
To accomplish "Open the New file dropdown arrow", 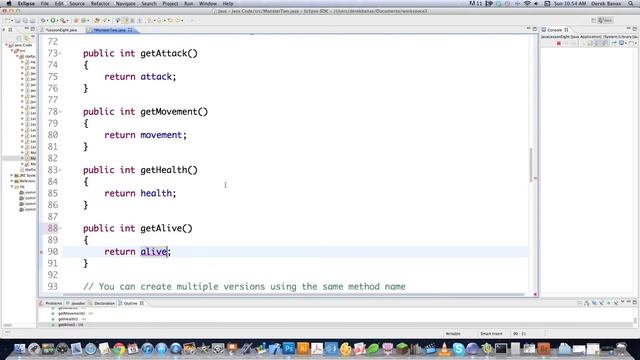I will [12, 20].
